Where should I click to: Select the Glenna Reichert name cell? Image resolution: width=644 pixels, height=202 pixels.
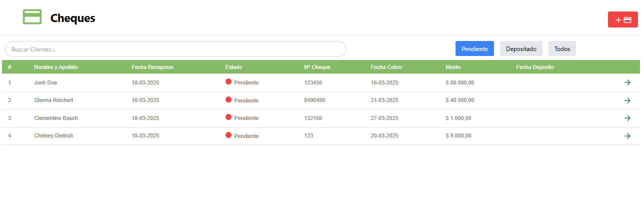point(53,100)
